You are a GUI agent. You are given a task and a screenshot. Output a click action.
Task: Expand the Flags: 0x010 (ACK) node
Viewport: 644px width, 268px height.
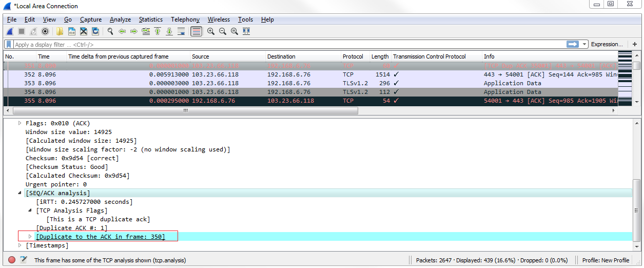21,123
